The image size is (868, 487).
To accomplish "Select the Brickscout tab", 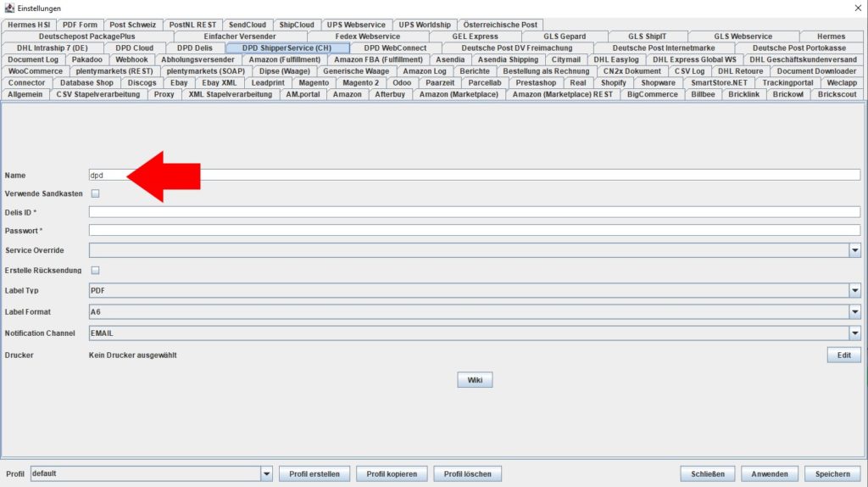I will point(837,95).
